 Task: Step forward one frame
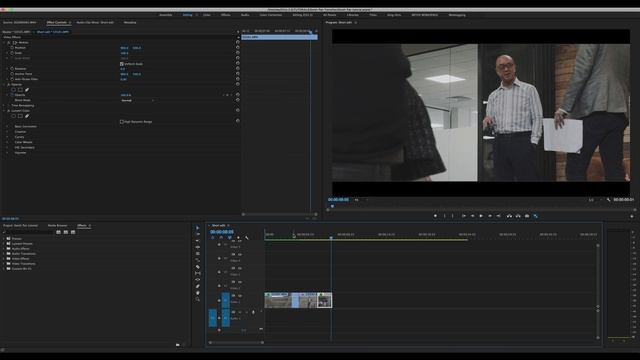click(490, 216)
